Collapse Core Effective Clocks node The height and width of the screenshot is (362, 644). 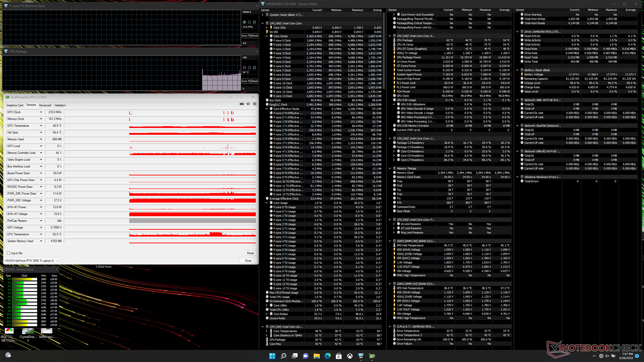pos(267,109)
